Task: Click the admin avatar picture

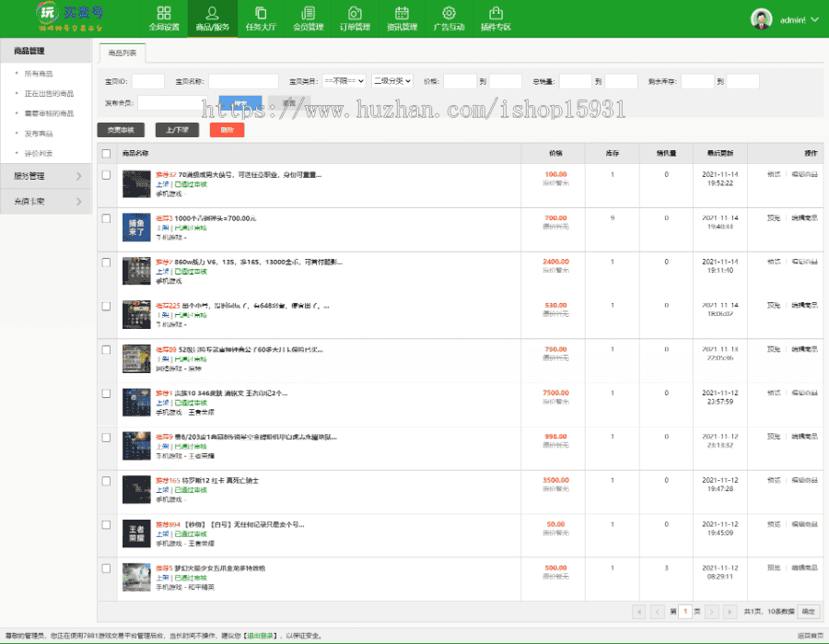Action: coord(762,19)
